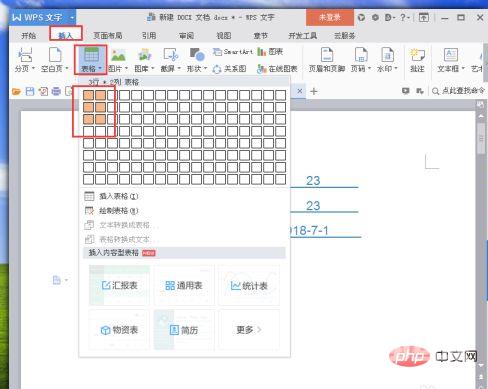Open the 开始 ribbon tab
The image size is (488, 389).
coord(29,35)
